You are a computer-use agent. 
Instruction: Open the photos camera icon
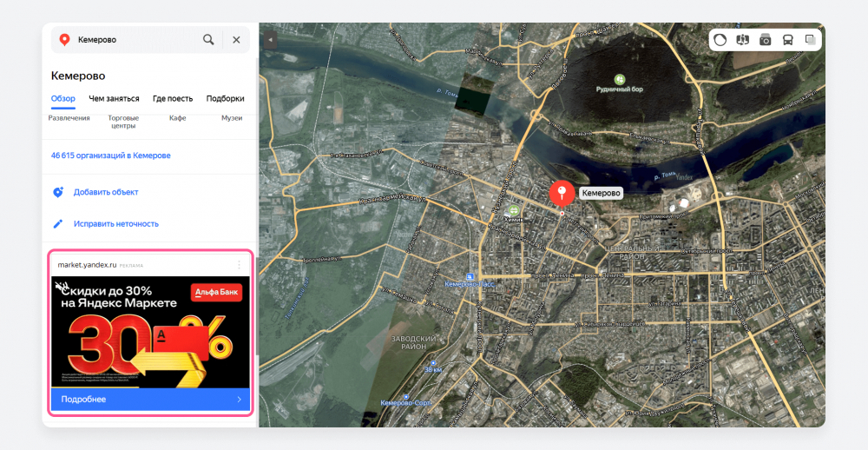[765, 39]
